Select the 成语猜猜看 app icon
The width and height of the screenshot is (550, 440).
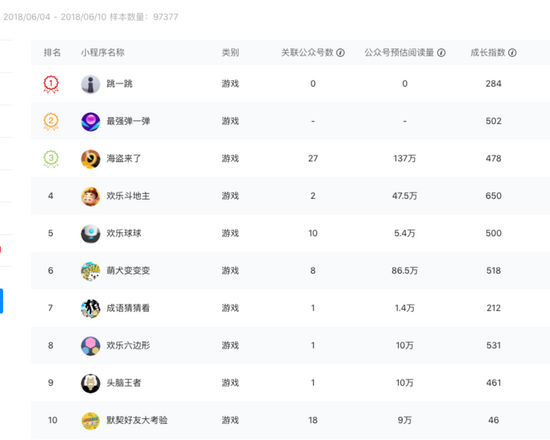[x=90, y=308]
